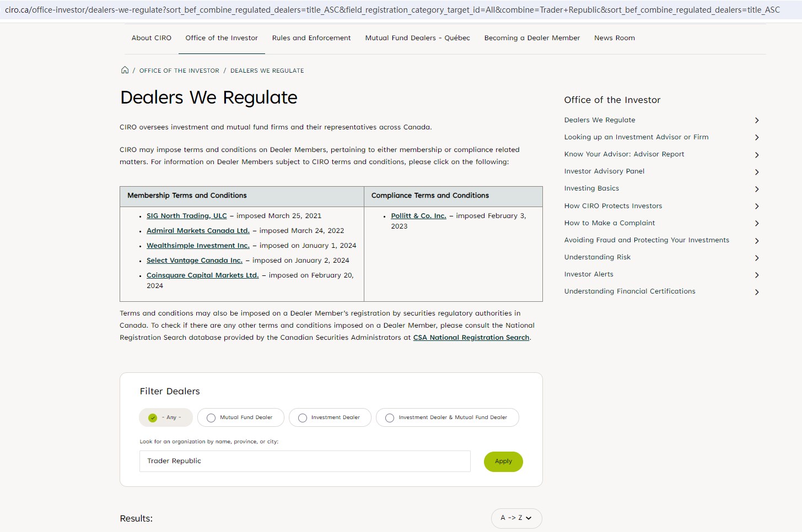Open Investor Advisory Panel sidebar link
This screenshot has width=802, height=532.
point(604,171)
